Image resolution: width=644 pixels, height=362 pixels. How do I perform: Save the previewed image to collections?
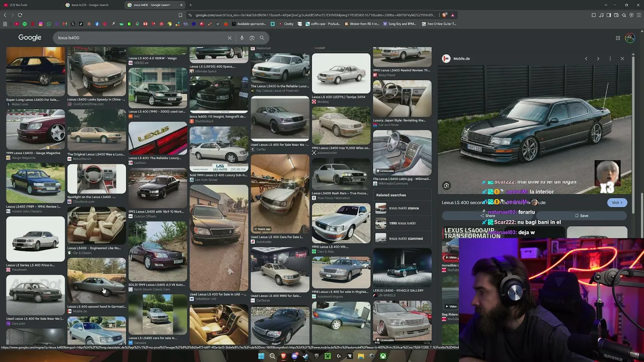tap(581, 216)
